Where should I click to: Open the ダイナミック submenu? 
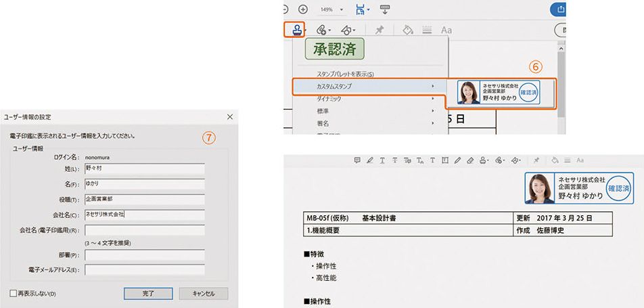(371, 99)
